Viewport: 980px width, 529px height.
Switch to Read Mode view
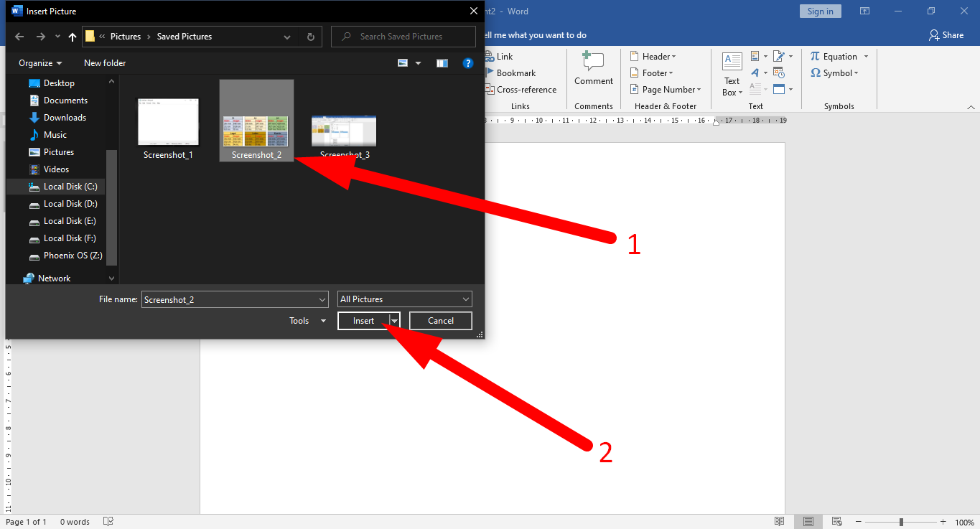click(780, 521)
